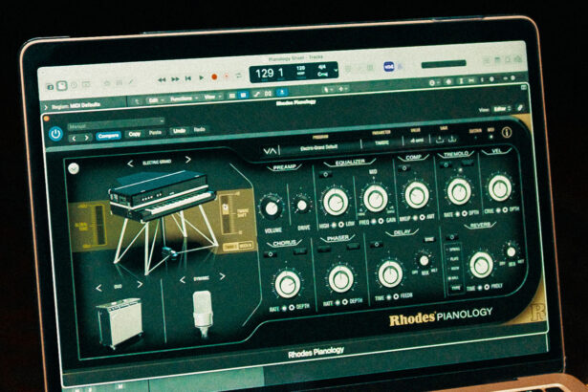Click the VA logo icon
Viewport: 588px width, 392px height.
[270, 151]
